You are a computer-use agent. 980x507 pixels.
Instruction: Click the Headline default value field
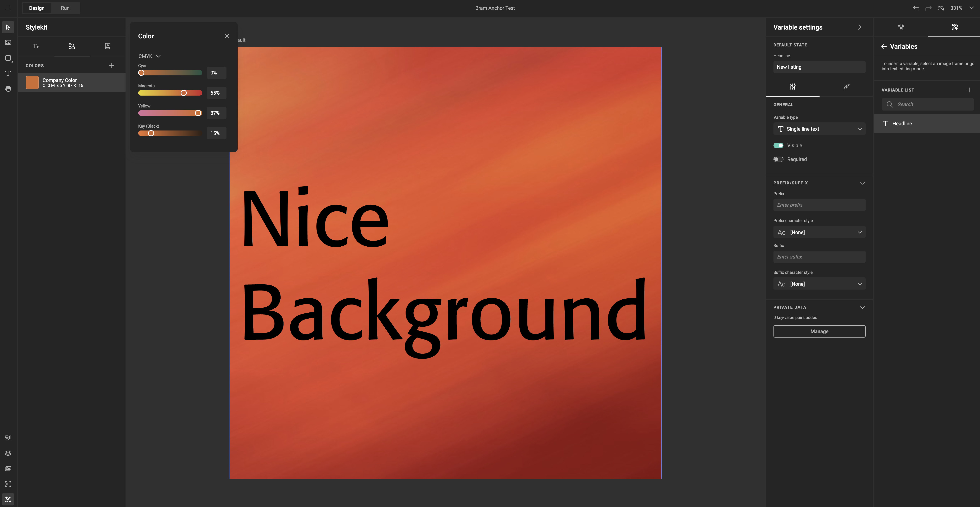pyautogui.click(x=819, y=67)
